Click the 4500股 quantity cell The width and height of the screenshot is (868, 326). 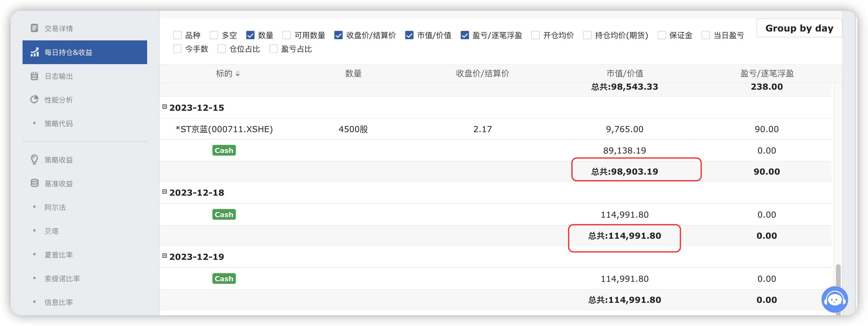tap(353, 129)
